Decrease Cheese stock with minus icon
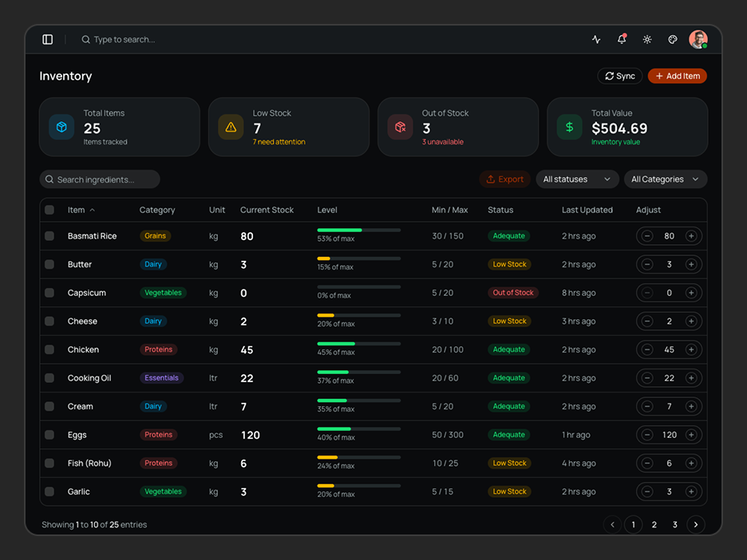This screenshot has height=560, width=747. click(647, 321)
